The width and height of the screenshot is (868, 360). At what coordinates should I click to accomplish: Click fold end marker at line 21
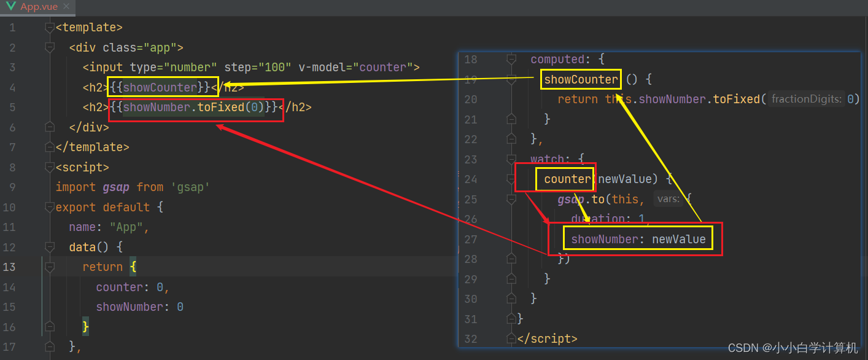(x=511, y=119)
